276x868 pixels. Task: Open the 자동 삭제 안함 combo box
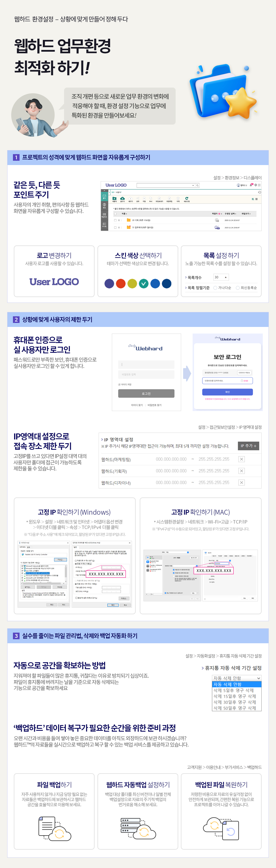click(237, 678)
